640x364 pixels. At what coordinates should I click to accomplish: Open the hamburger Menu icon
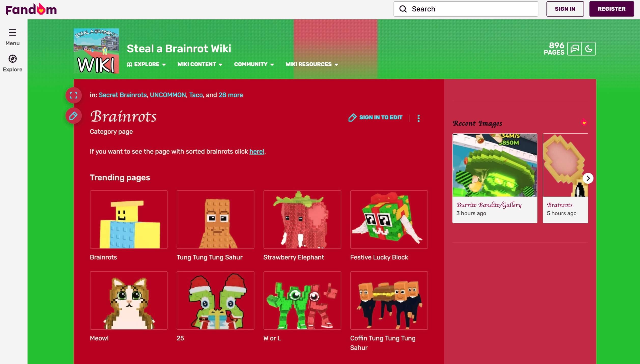tap(12, 33)
